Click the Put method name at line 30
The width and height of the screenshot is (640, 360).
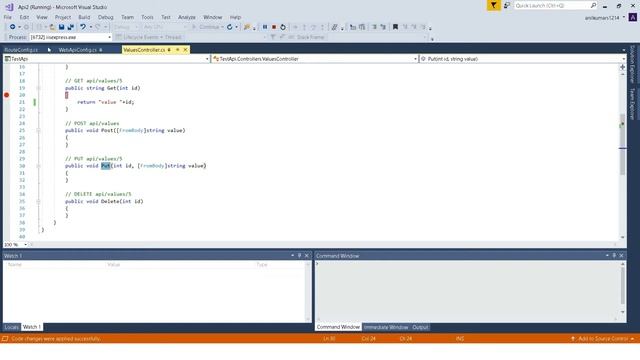tap(106, 166)
